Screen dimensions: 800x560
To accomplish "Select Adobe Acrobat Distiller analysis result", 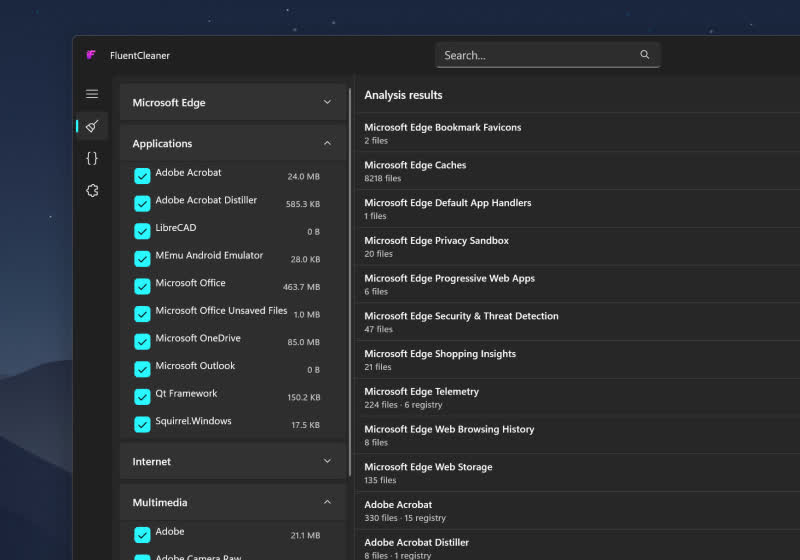I will click(578, 545).
